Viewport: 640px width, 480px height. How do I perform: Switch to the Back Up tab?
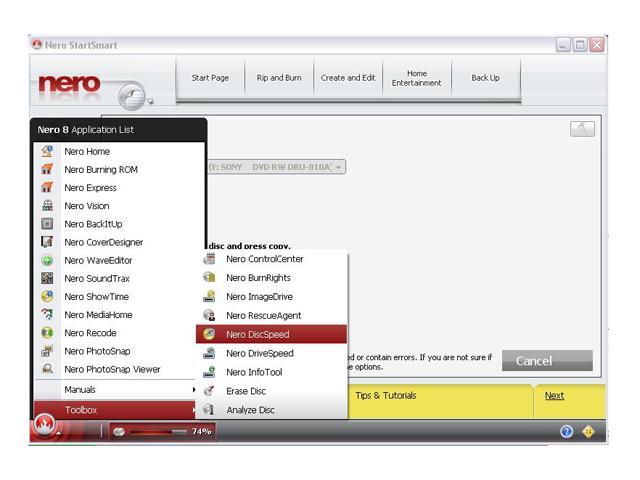[486, 78]
